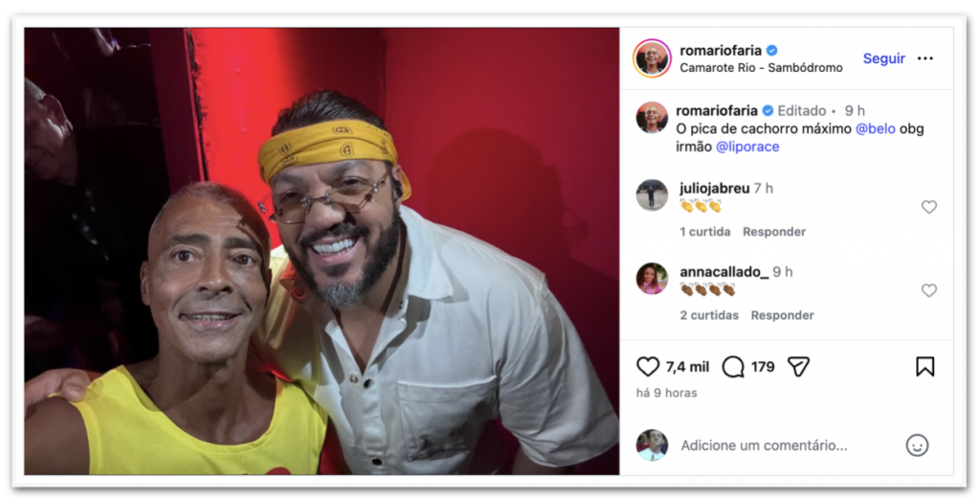Image resolution: width=980 pixels, height=501 pixels.
Task: Save the post with the bookmark icon
Action: pos(925,367)
